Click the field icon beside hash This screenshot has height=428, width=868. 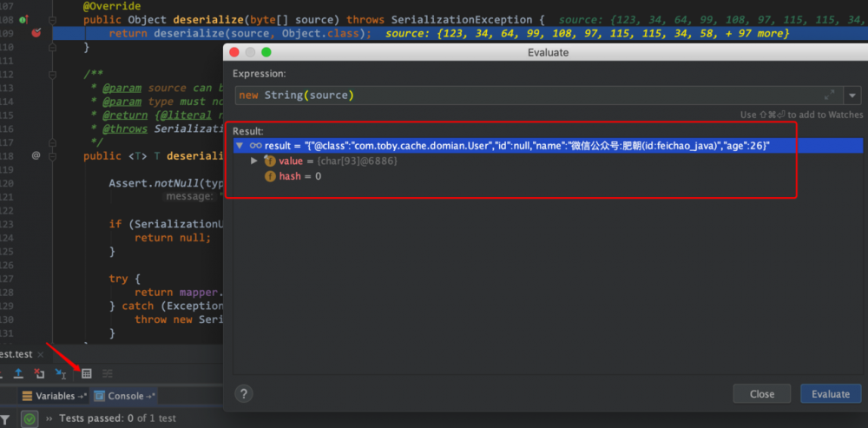[x=270, y=176]
